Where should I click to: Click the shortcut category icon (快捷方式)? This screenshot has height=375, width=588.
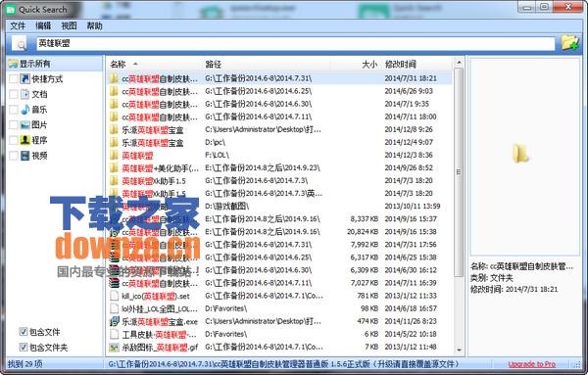tap(25, 78)
